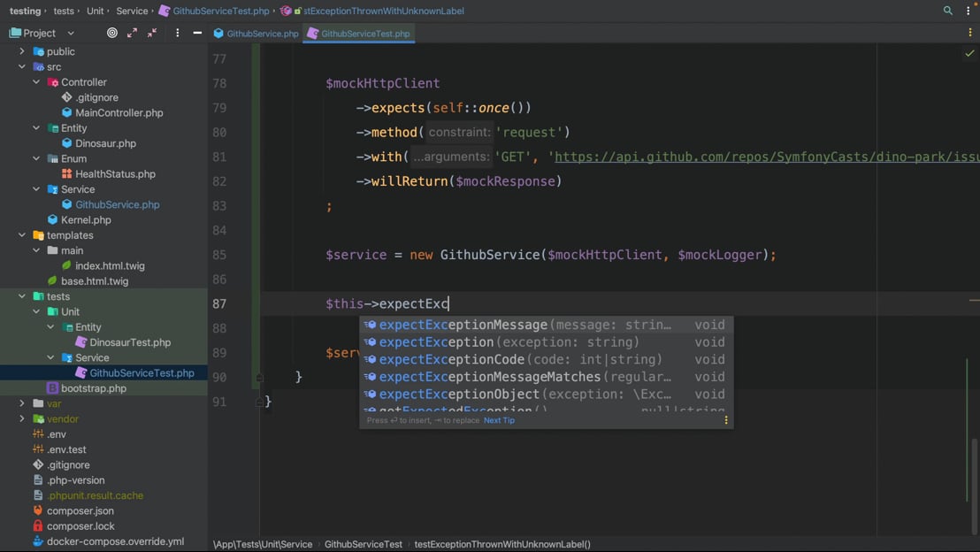This screenshot has width=980, height=552.
Task: Open Project panel options three-dot menu
Action: [177, 33]
